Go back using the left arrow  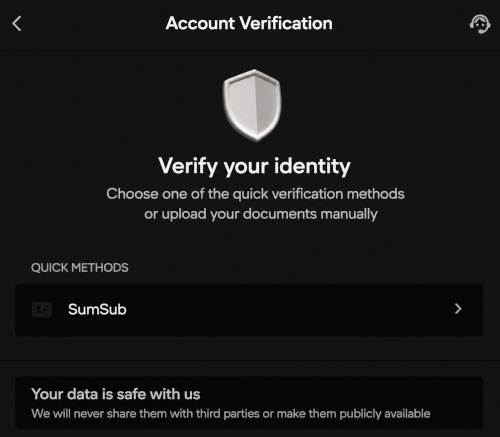[x=17, y=24]
